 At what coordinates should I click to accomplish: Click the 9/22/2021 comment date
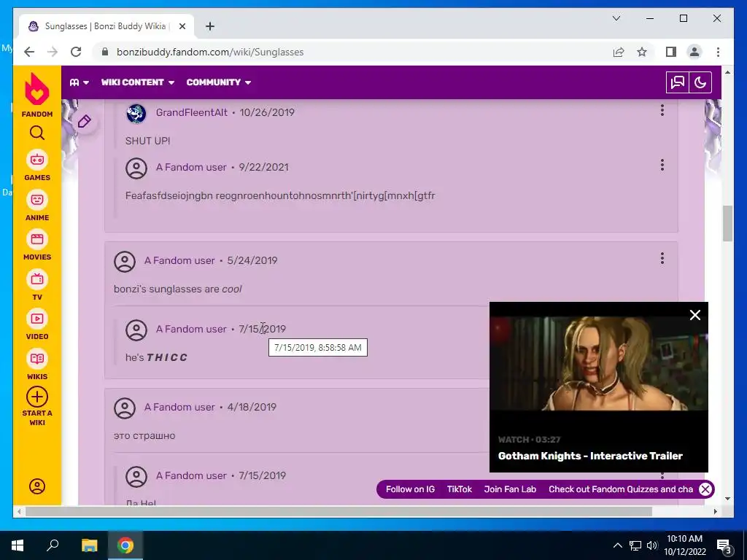pos(263,167)
